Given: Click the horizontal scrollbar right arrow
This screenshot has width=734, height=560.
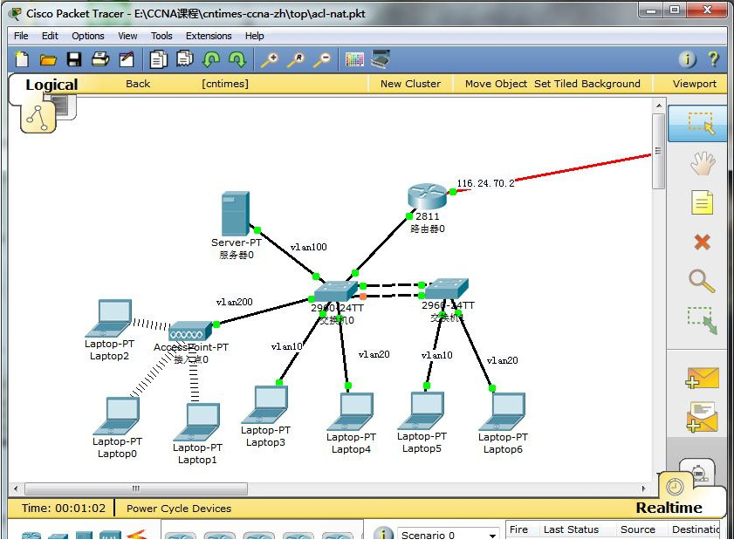Looking at the screenshot, I should [643, 488].
